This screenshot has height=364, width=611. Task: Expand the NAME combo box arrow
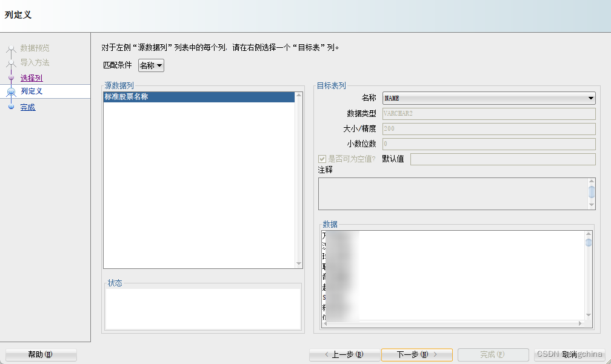[590, 98]
